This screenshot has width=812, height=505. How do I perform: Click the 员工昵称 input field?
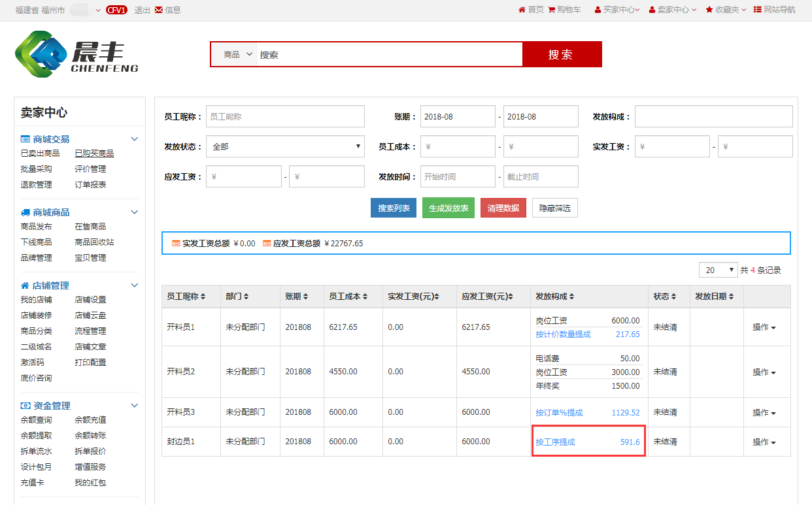point(285,117)
